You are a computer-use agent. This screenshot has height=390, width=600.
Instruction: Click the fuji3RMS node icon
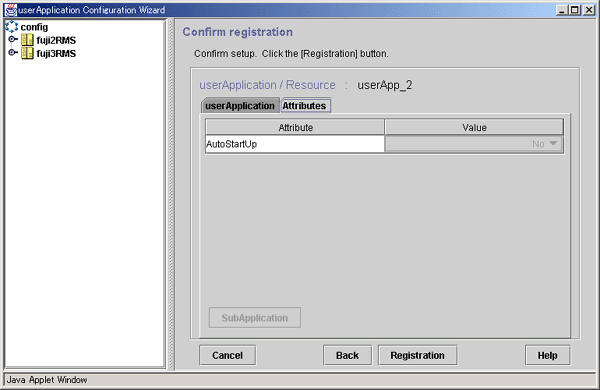pyautogui.click(x=27, y=53)
